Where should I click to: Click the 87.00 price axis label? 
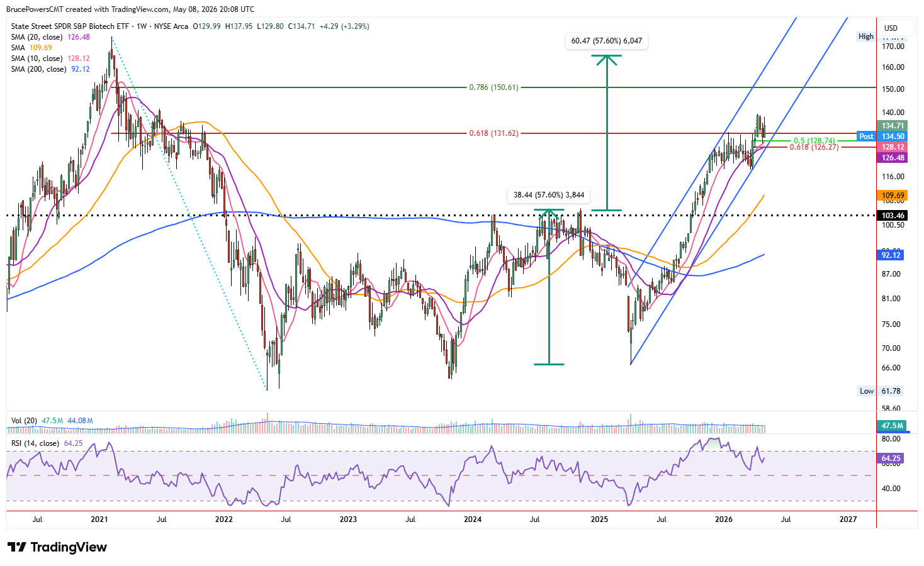pyautogui.click(x=891, y=274)
